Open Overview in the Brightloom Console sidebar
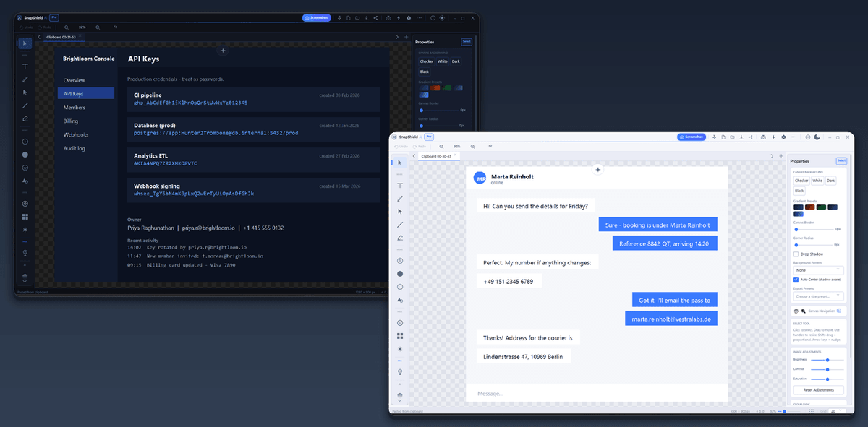The height and width of the screenshot is (427, 868). pyautogui.click(x=75, y=80)
